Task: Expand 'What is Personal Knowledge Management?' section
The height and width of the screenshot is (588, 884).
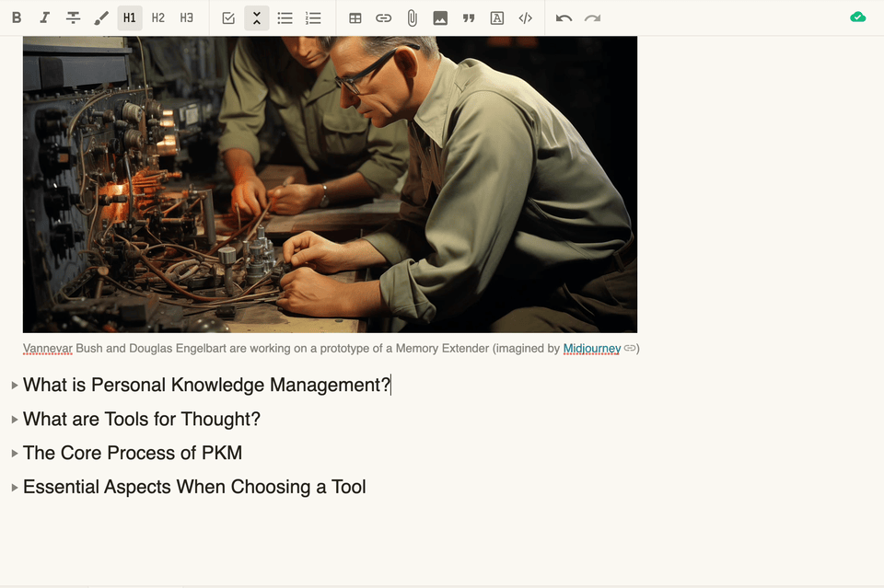Action: tap(15, 386)
